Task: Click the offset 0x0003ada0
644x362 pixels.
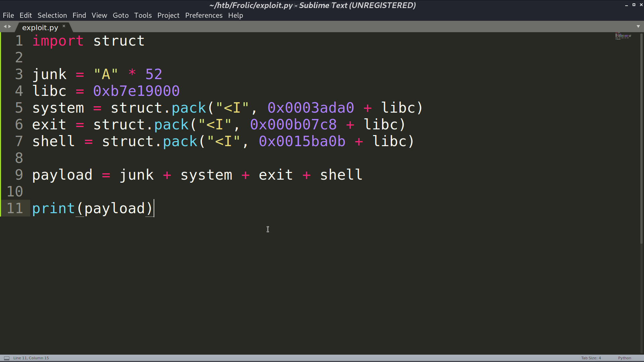Action: 311,108
